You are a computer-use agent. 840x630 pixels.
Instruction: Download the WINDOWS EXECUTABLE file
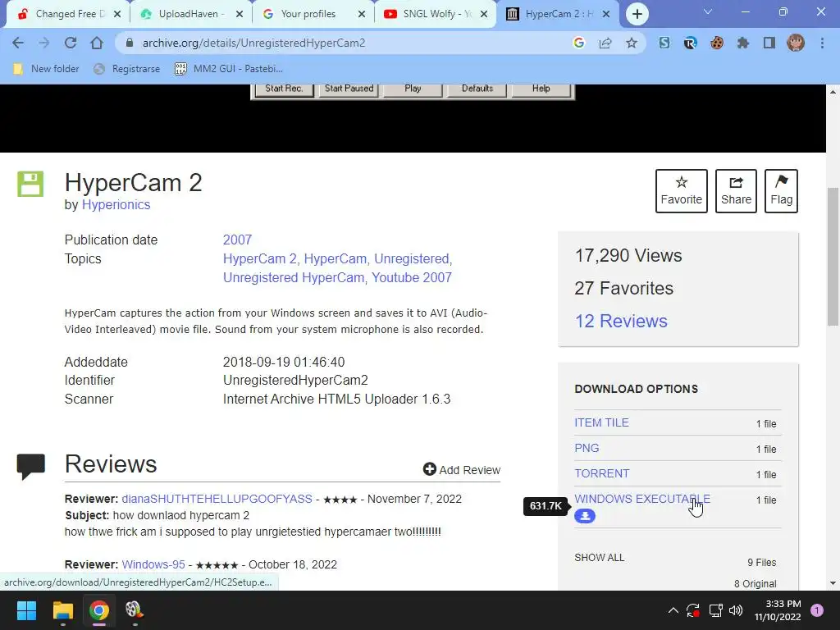(x=642, y=499)
